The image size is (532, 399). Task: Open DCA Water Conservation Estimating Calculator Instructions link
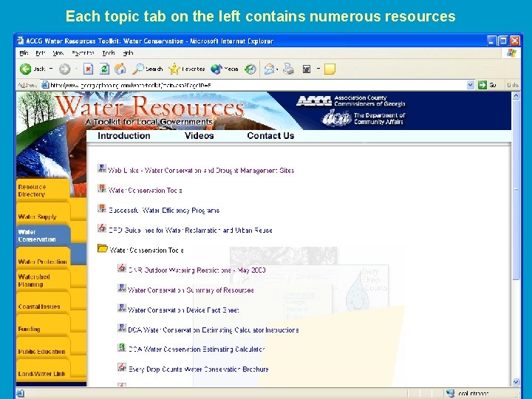pos(213,330)
